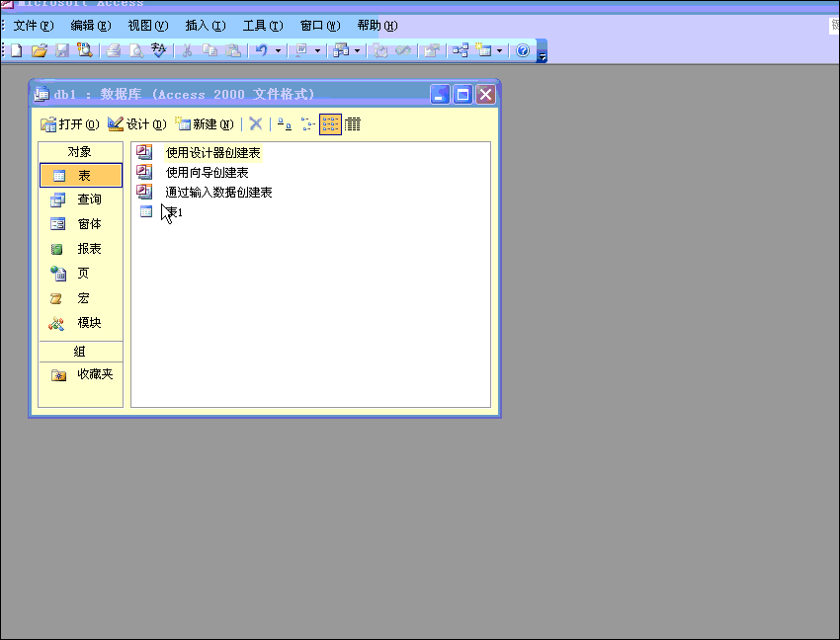Click the Analyze icon in the toolbar
This screenshot has width=840, height=640.
pos(341,51)
